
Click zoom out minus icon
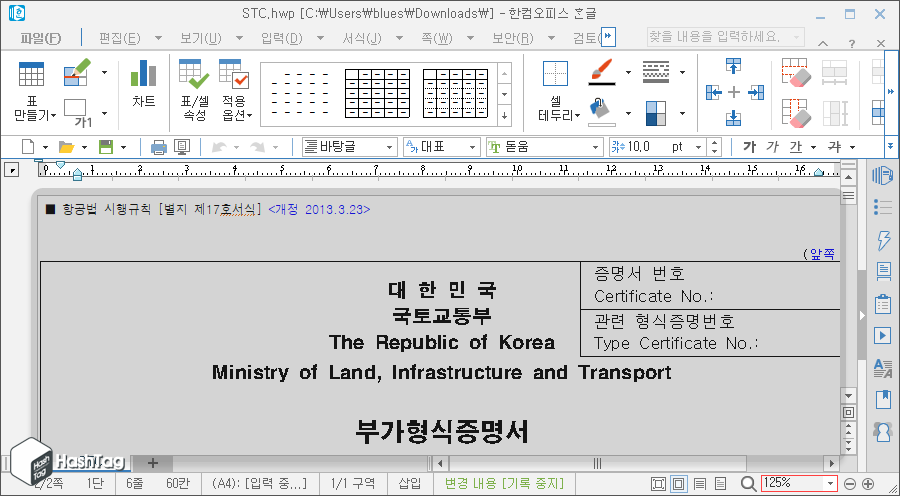pyautogui.click(x=850, y=484)
